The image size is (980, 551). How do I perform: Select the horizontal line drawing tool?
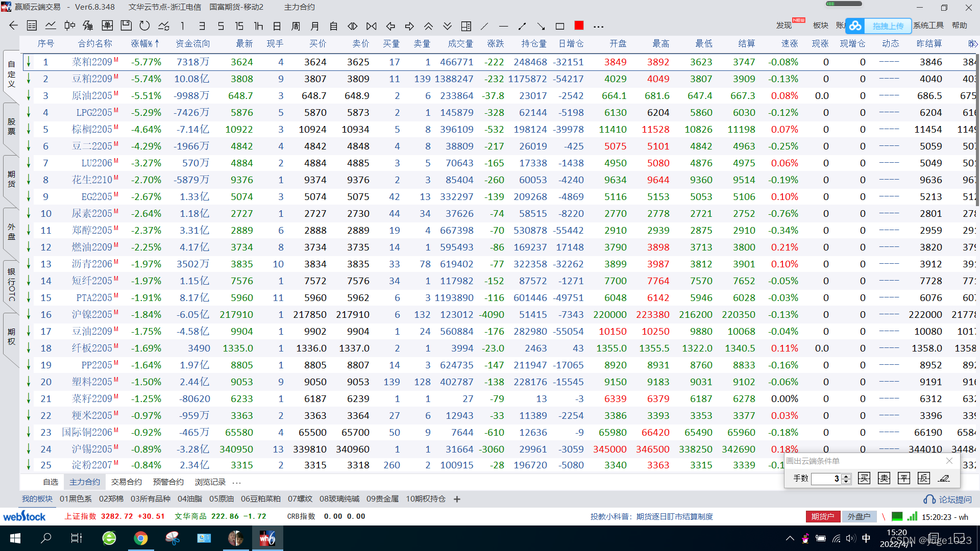503,26
